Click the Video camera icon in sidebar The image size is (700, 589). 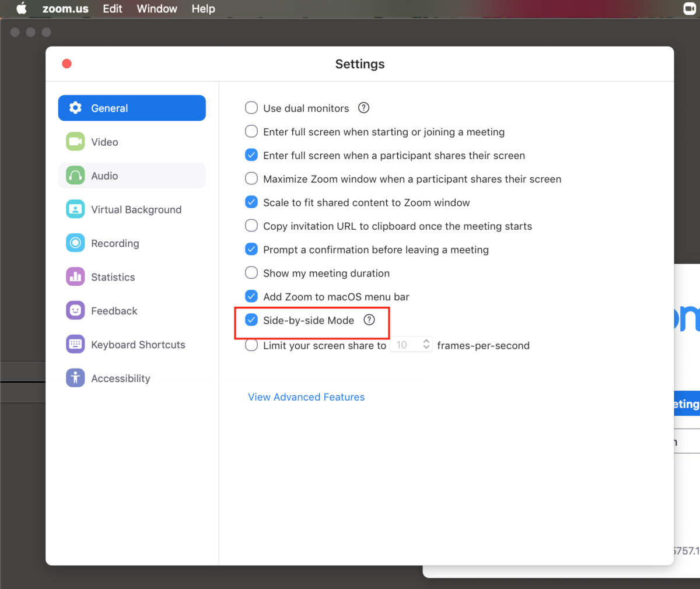(75, 142)
